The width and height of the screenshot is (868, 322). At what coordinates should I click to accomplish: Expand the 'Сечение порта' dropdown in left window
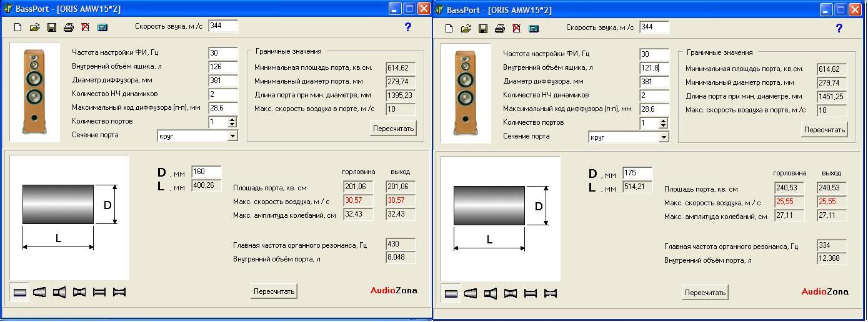(232, 136)
